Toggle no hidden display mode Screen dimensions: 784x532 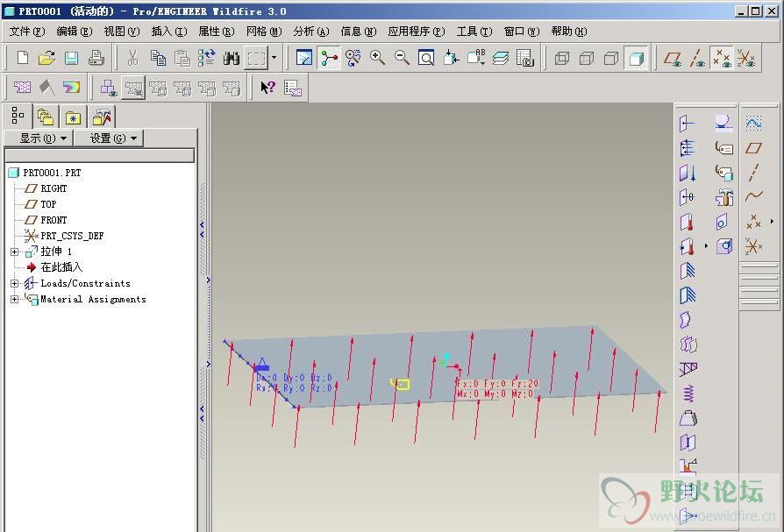click(x=611, y=58)
